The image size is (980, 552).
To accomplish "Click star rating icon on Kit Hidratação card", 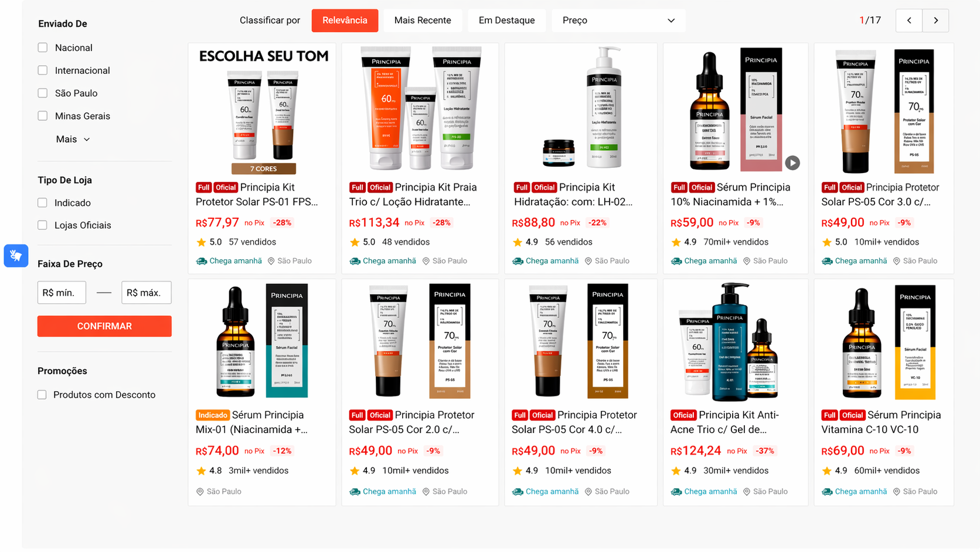I will (x=518, y=242).
